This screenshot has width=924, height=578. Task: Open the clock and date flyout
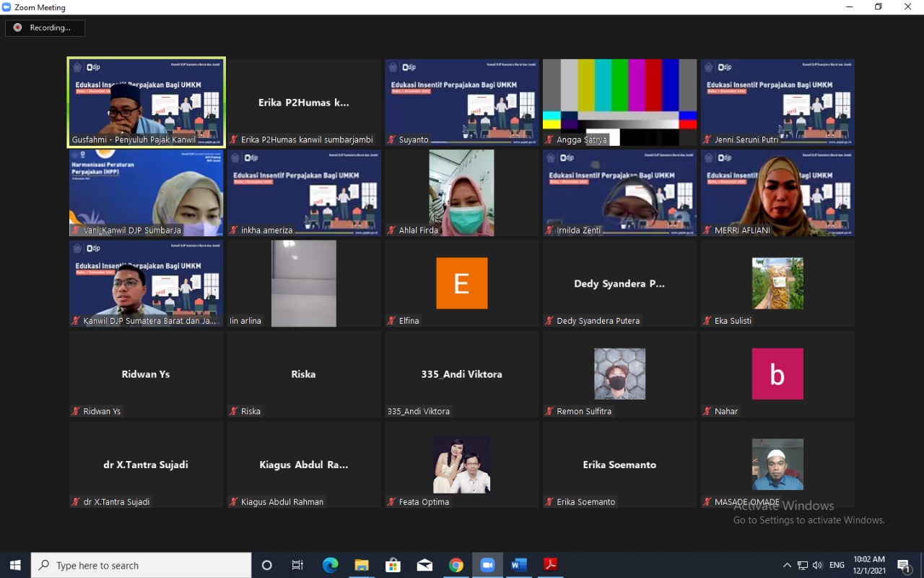pos(869,565)
